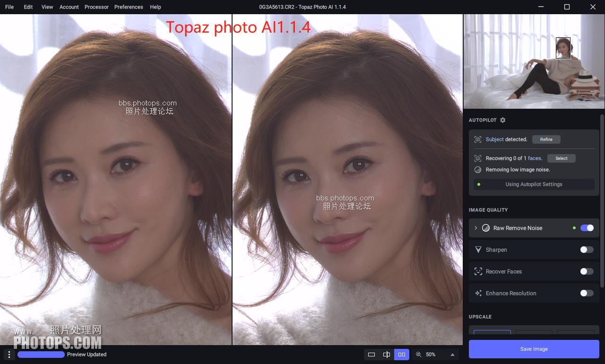Open the Preferences menu
Viewport: 605px width, 364px height.
(x=129, y=7)
